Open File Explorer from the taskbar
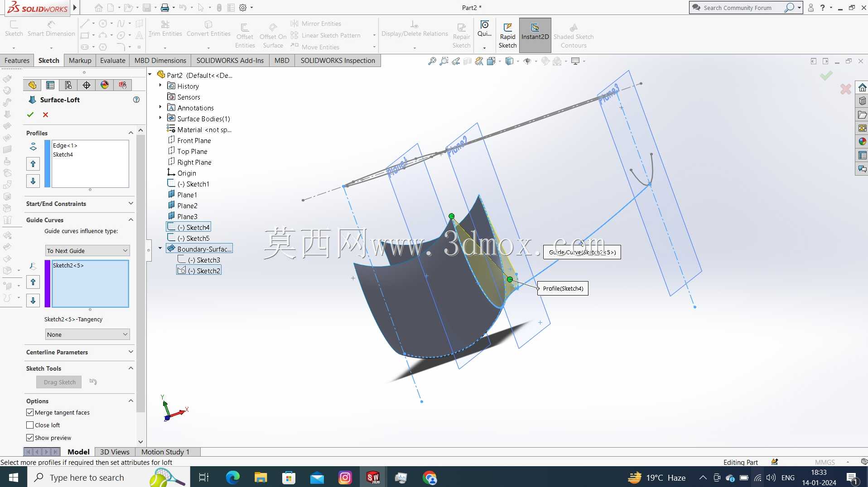The width and height of the screenshot is (868, 487). point(260,477)
